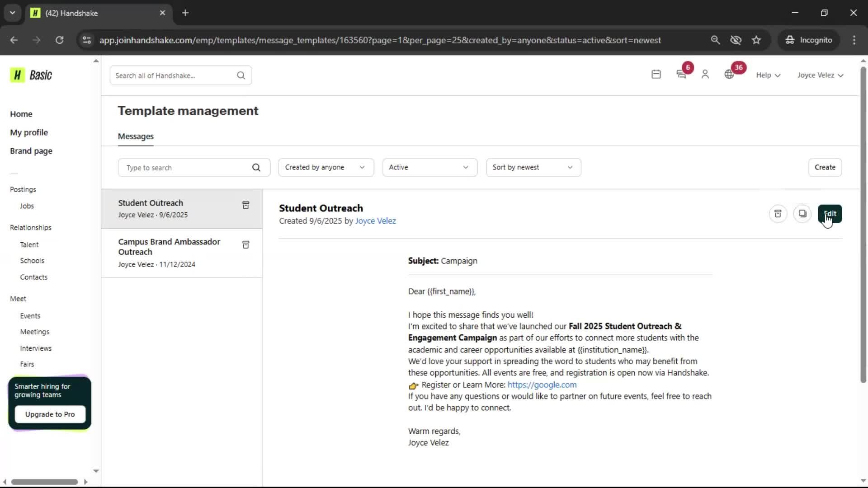Open the Active status dropdown
Screen dimensions: 868x488
[x=430, y=168]
